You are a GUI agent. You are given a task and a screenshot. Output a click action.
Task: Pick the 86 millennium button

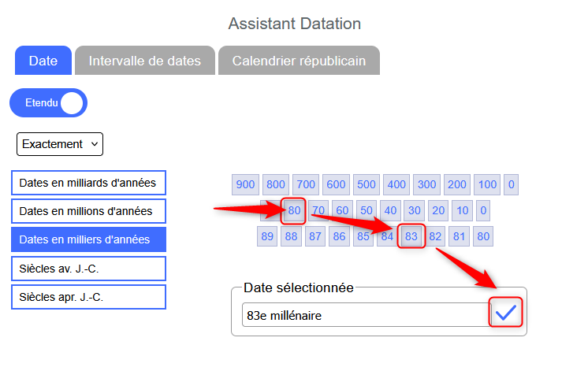[x=339, y=236]
